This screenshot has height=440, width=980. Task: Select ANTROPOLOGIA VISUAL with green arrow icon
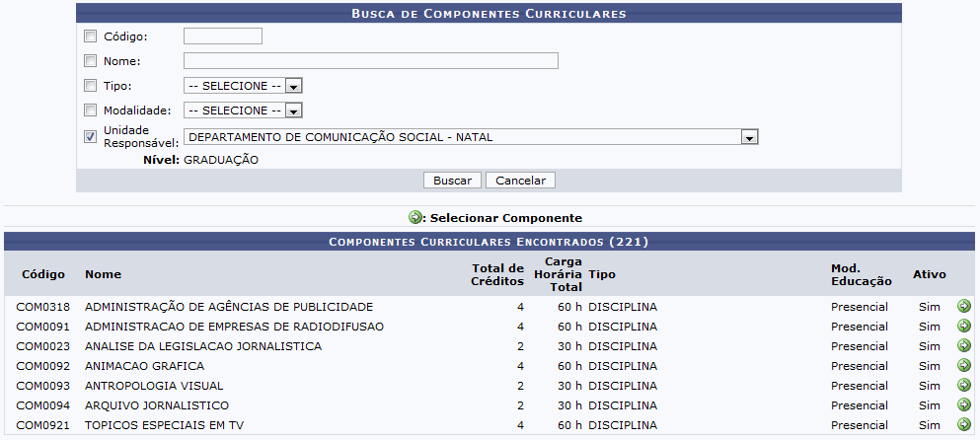(x=964, y=385)
